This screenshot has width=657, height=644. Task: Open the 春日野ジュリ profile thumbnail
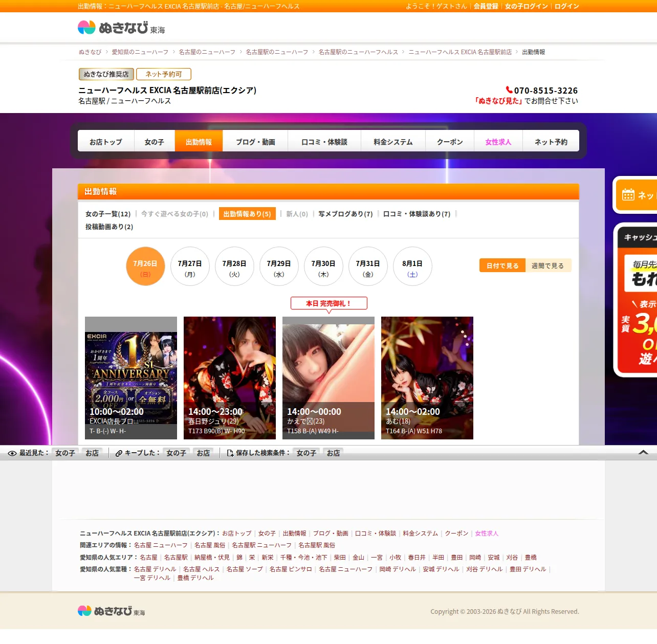[230, 378]
